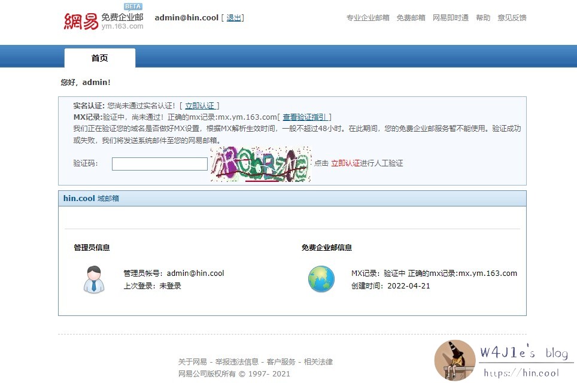Click the hin.cool 域邮箱 panel header
This screenshot has width=577, height=392.
[x=292, y=198]
